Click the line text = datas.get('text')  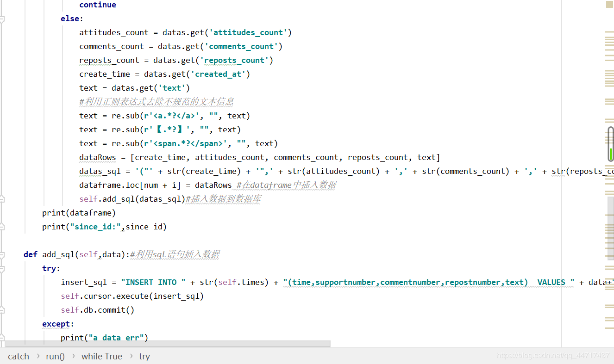(x=135, y=88)
